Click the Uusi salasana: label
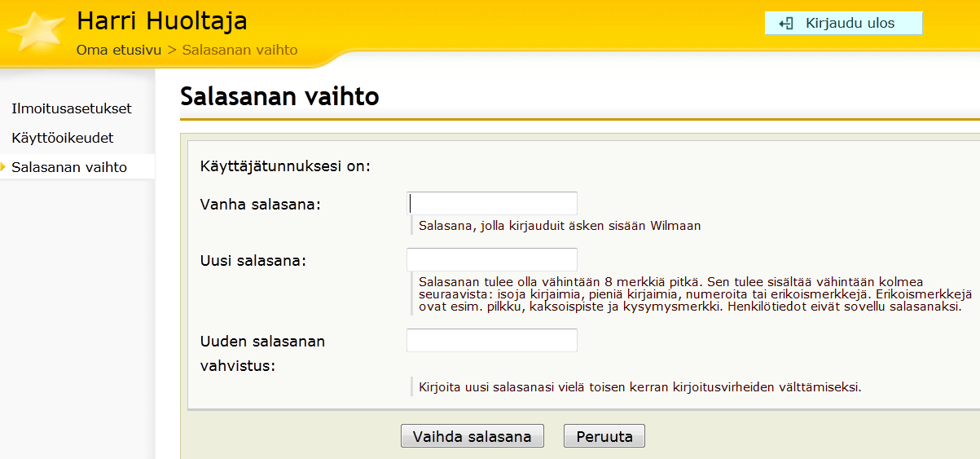This screenshot has width=980, height=459. (x=253, y=261)
